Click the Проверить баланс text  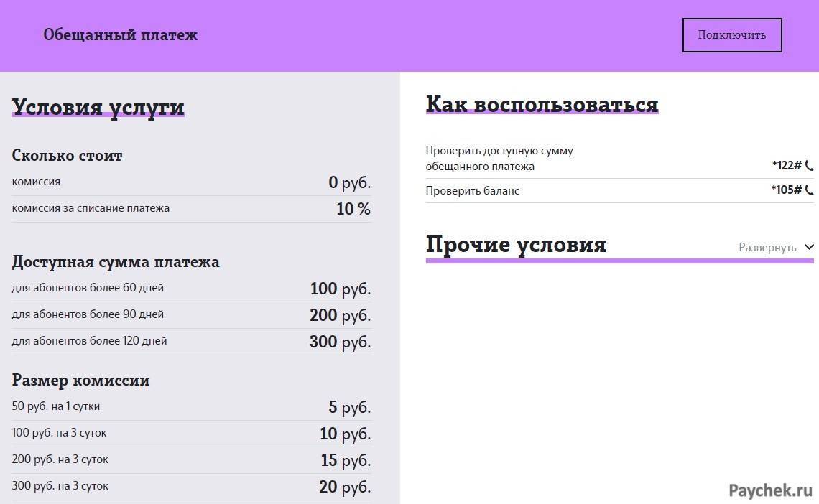coord(472,190)
